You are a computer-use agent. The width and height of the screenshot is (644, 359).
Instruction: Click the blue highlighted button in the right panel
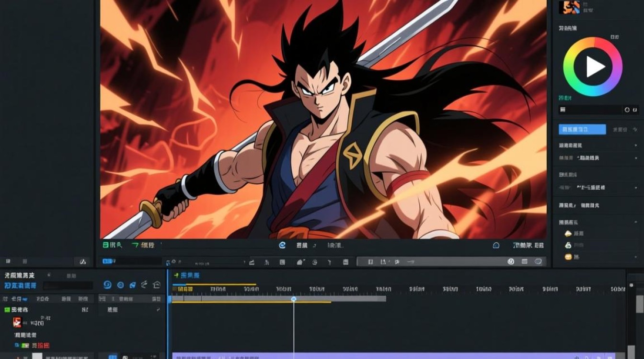pyautogui.click(x=582, y=129)
